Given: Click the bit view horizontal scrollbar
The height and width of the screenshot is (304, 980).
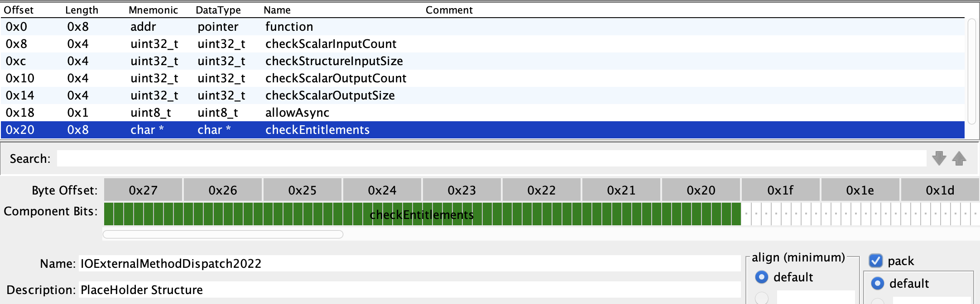Looking at the screenshot, I should [223, 234].
